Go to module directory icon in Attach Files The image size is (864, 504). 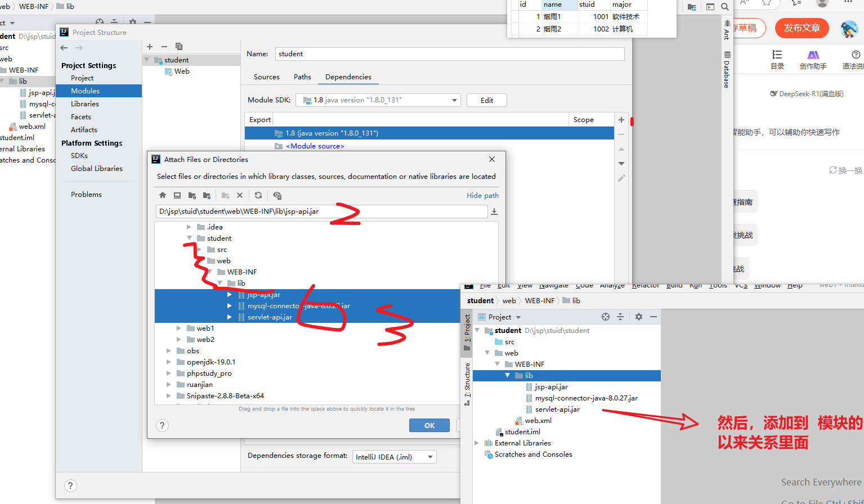pos(207,195)
